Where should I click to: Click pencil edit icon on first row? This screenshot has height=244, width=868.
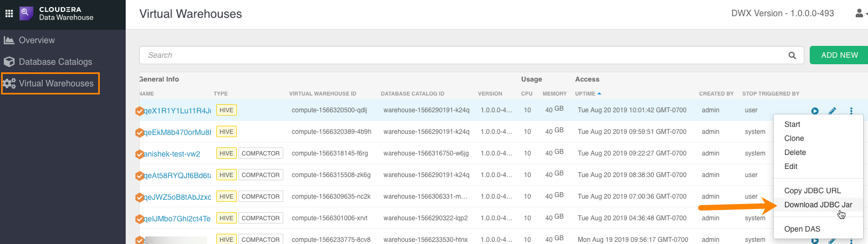(832, 111)
